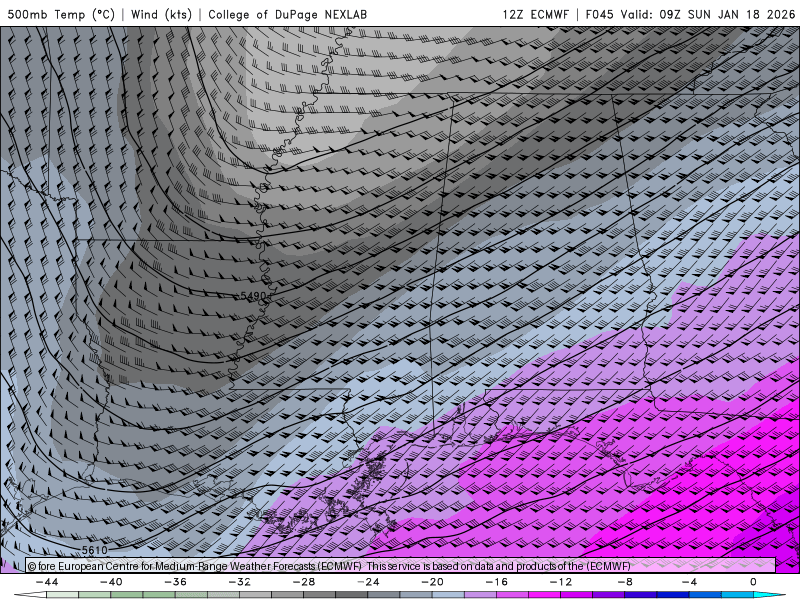Screen dimensions: 800x600
Task: Click the -40 color scale label
Action: [111, 582]
